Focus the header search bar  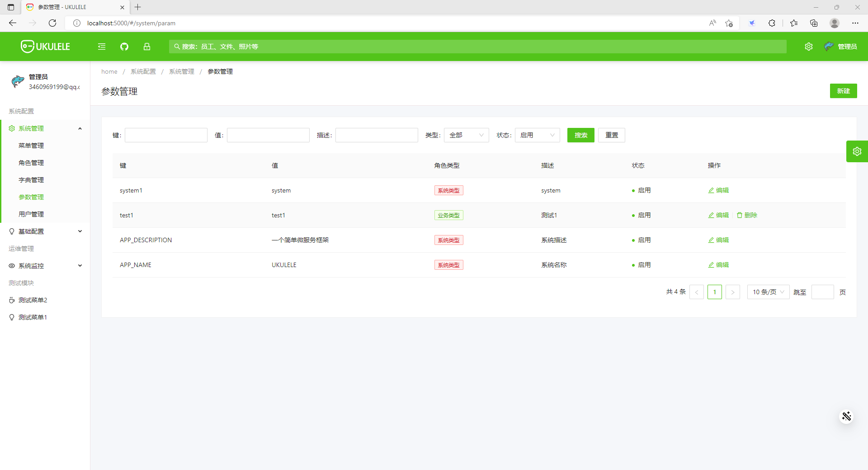point(478,47)
